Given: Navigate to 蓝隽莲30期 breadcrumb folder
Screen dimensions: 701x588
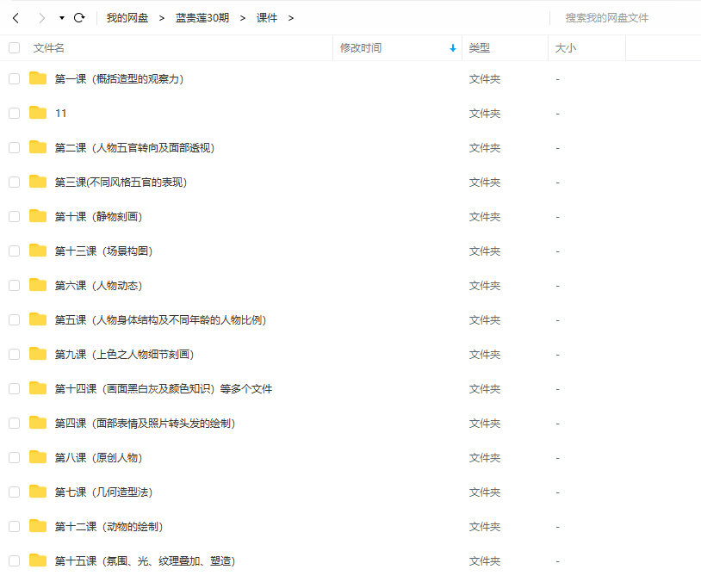Looking at the screenshot, I should pyautogui.click(x=202, y=17).
